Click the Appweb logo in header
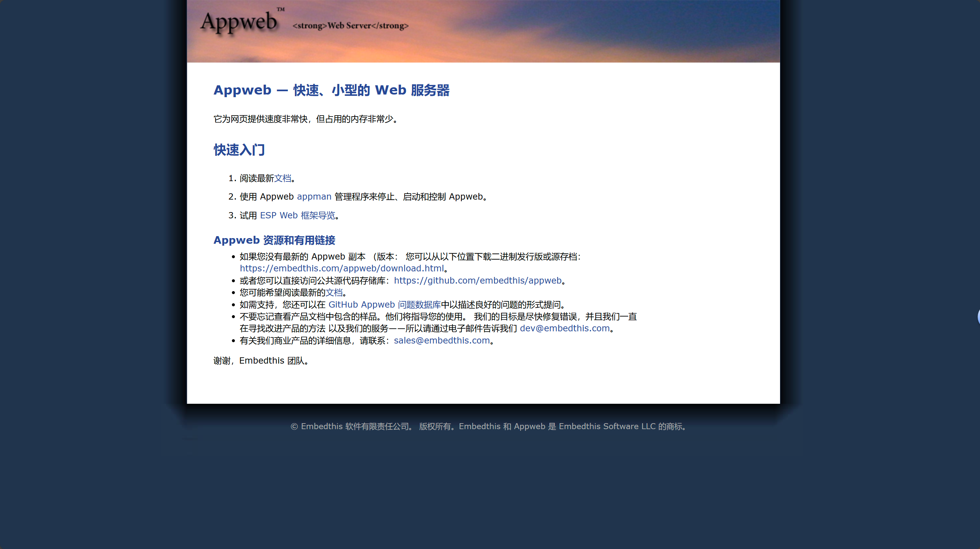Viewport: 980px width, 549px height. [x=239, y=22]
